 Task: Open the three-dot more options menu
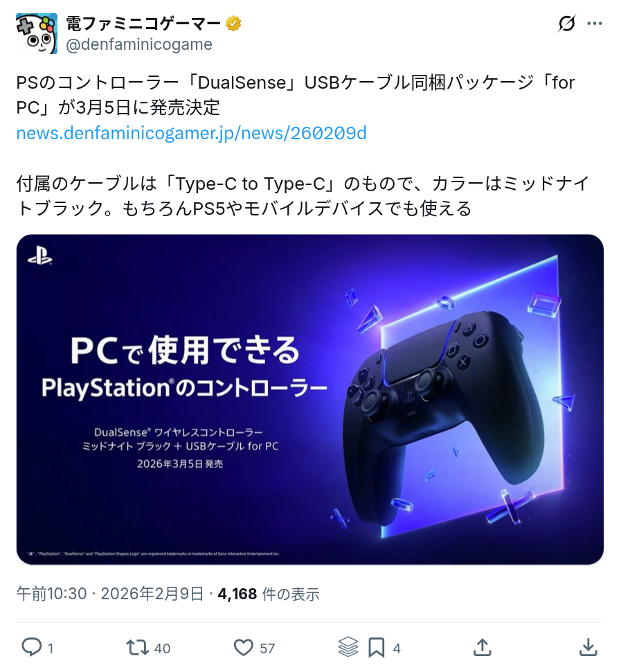(595, 24)
